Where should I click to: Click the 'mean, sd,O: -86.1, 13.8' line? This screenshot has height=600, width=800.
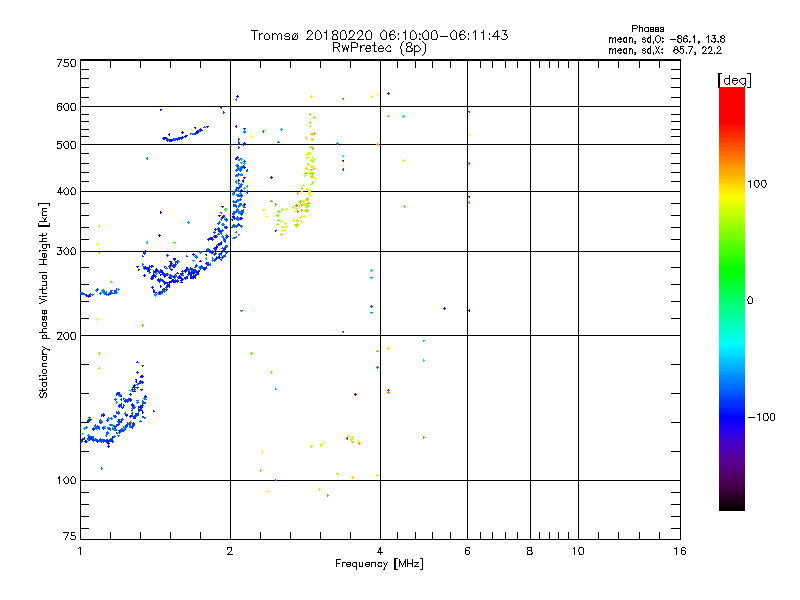click(x=666, y=39)
